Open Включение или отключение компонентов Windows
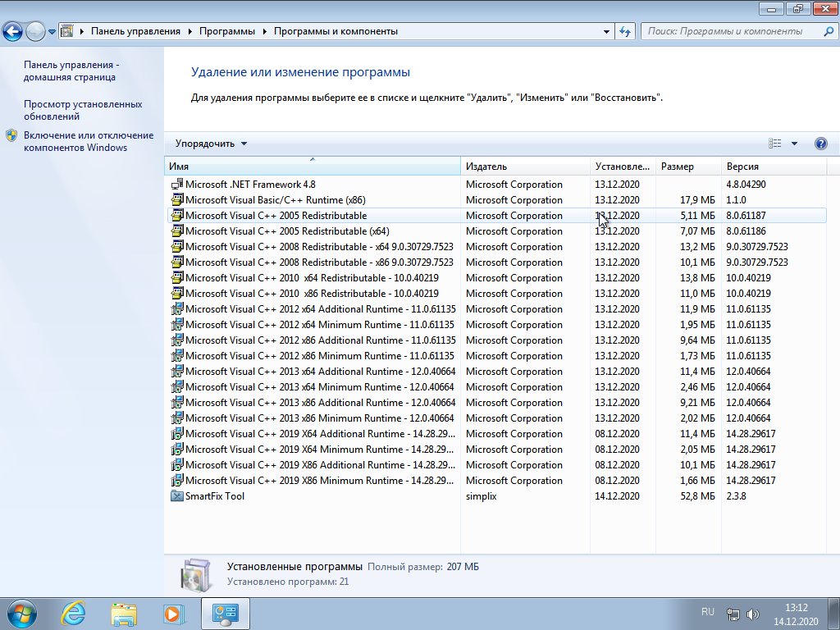This screenshot has height=630, width=840. click(88, 141)
